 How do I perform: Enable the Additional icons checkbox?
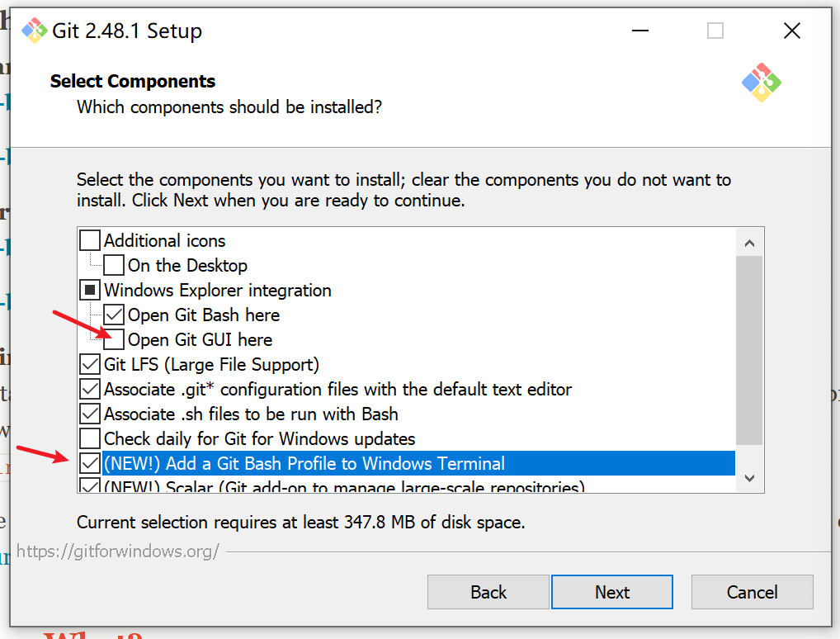coord(89,241)
